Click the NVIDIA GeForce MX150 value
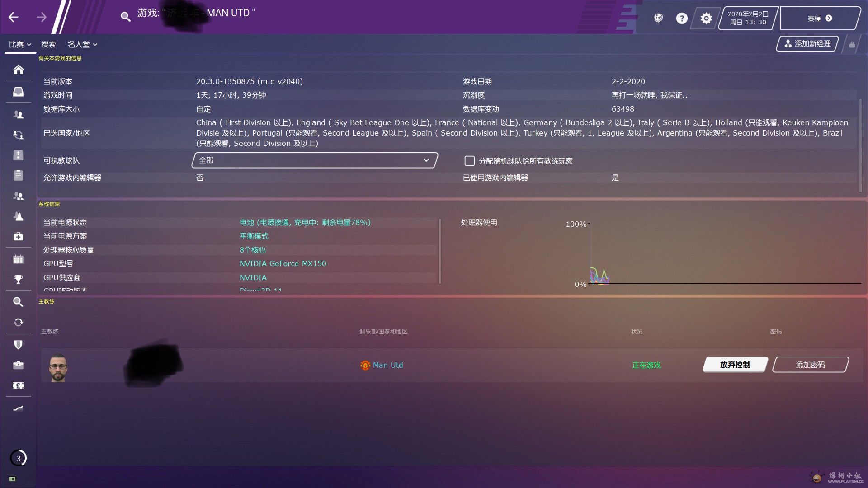 [x=283, y=263]
